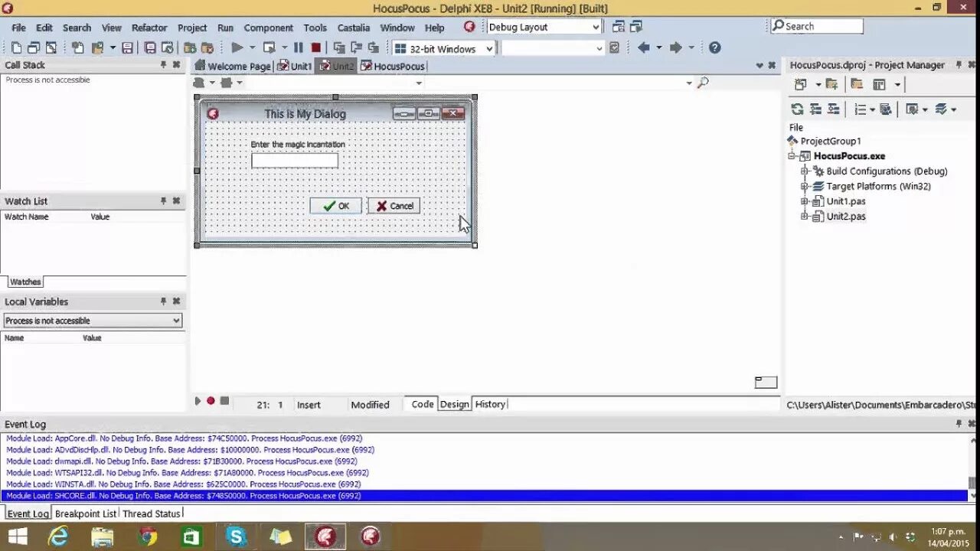Switch to the Welcome Page tab
The image size is (980, 551).
pyautogui.click(x=232, y=66)
